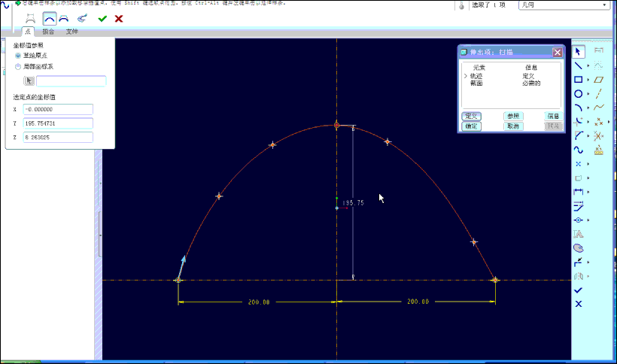Click 确定 (OK) button in sweep dialog
Viewport: 617px width, 364px height.
point(471,126)
